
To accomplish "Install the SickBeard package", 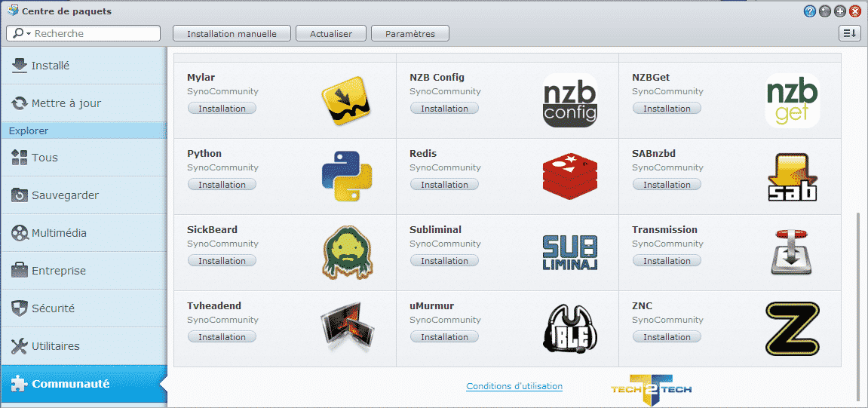I will 222,261.
